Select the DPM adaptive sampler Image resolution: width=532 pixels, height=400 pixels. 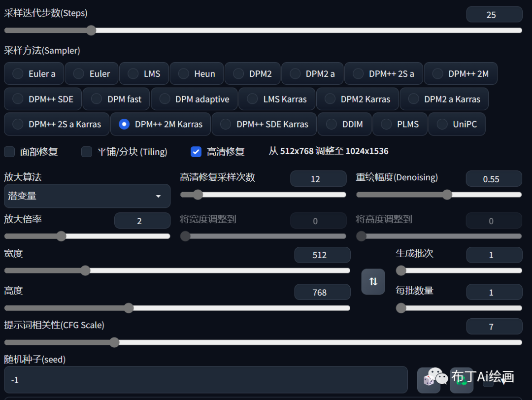194,99
